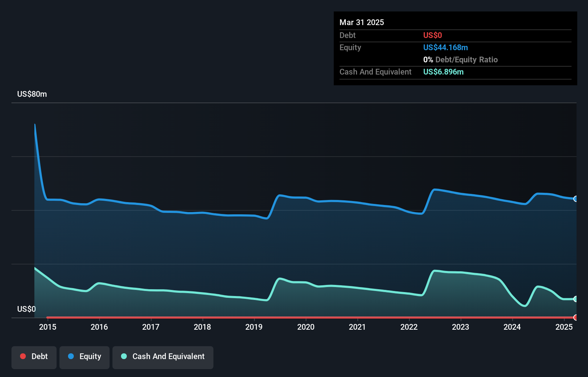Select the Cash line endpoint marker on the chart
Screen dimensions: 588x377
click(x=576, y=299)
